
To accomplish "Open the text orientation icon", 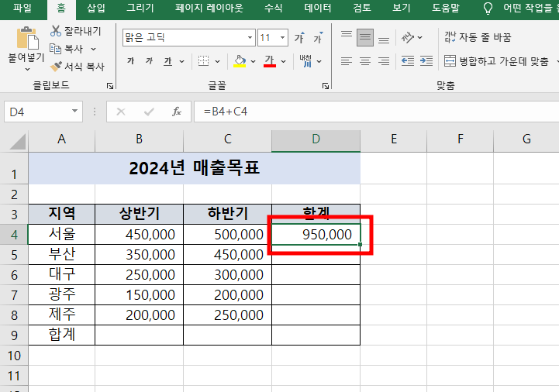I will [408, 37].
